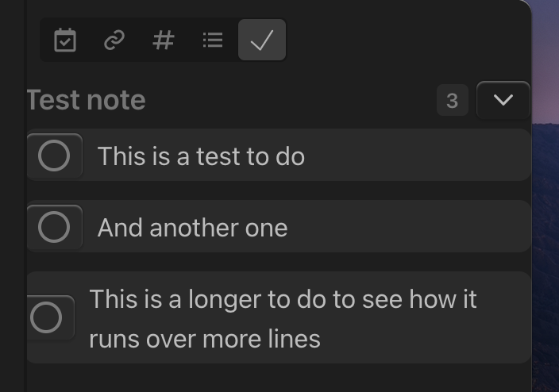Click the dark sidebar strip on left edge
The width and height of the screenshot is (559, 392).
[12, 196]
